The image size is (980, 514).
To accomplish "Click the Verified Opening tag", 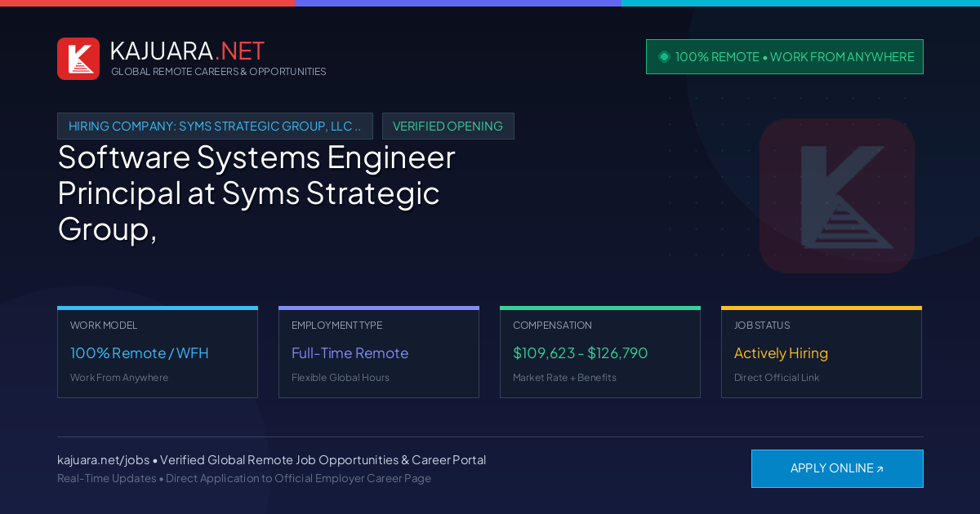I will [448, 126].
